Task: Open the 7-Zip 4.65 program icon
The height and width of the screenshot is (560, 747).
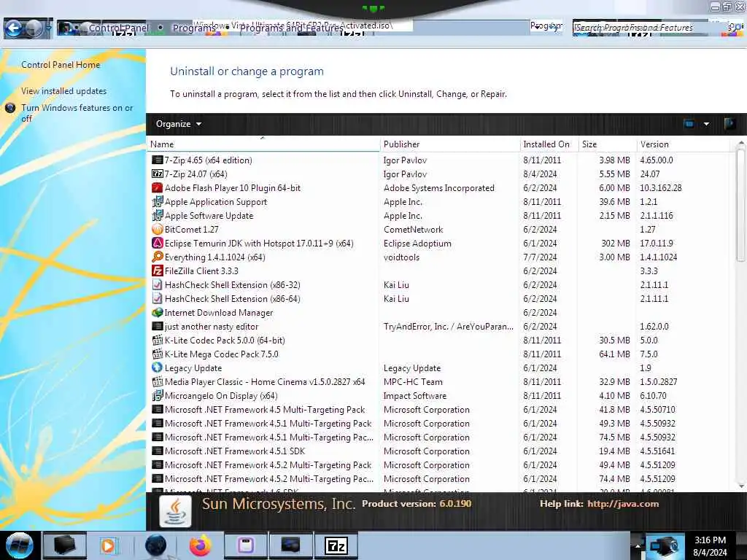Action: point(158,160)
